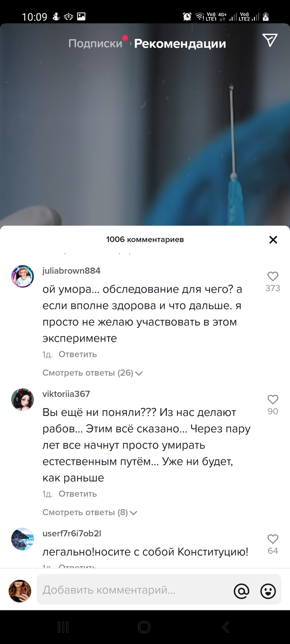The height and width of the screenshot is (644, 290).
Task: Switch to the Подписки tab
Action: pos(95,43)
